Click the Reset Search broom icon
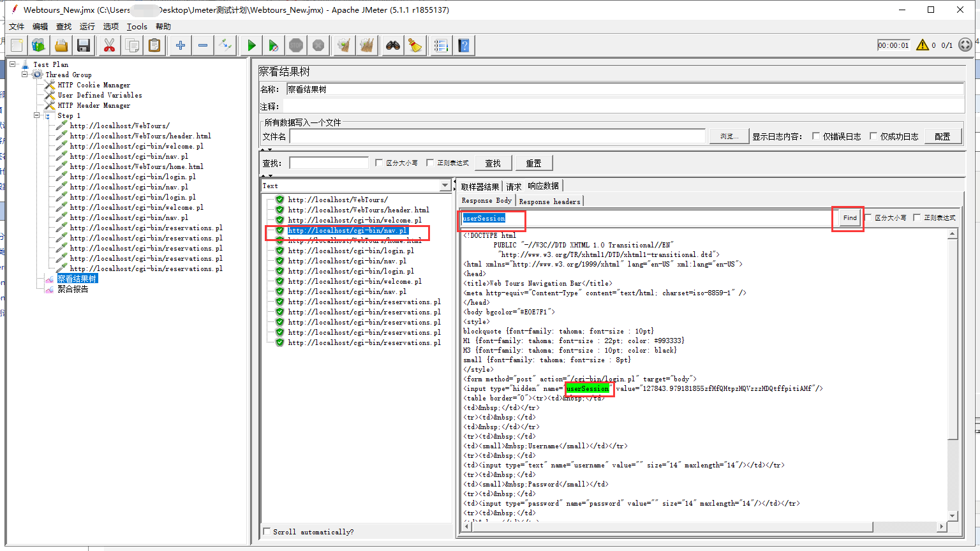 pyautogui.click(x=415, y=45)
